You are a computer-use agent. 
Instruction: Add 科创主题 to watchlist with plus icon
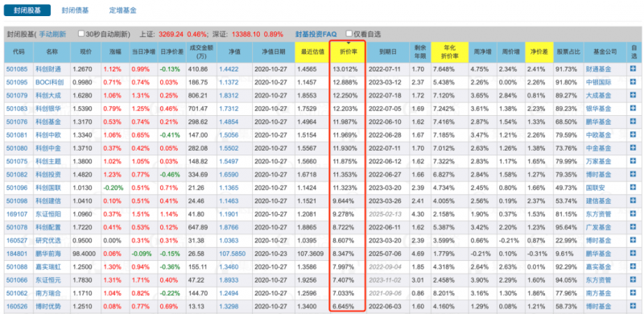[x=634, y=161]
